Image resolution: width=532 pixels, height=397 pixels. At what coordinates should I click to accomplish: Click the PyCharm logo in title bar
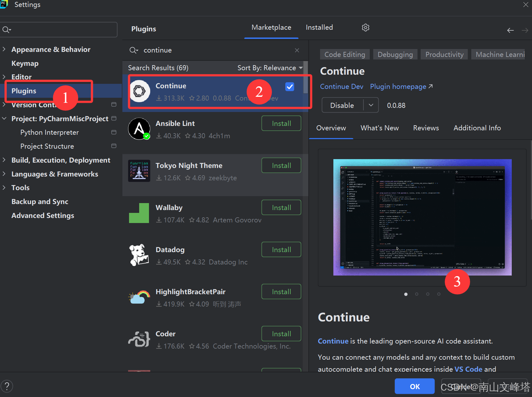coord(3,4)
